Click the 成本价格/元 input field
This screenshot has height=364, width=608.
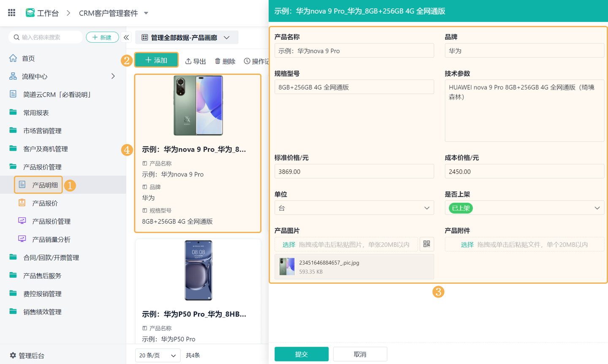[x=524, y=171]
